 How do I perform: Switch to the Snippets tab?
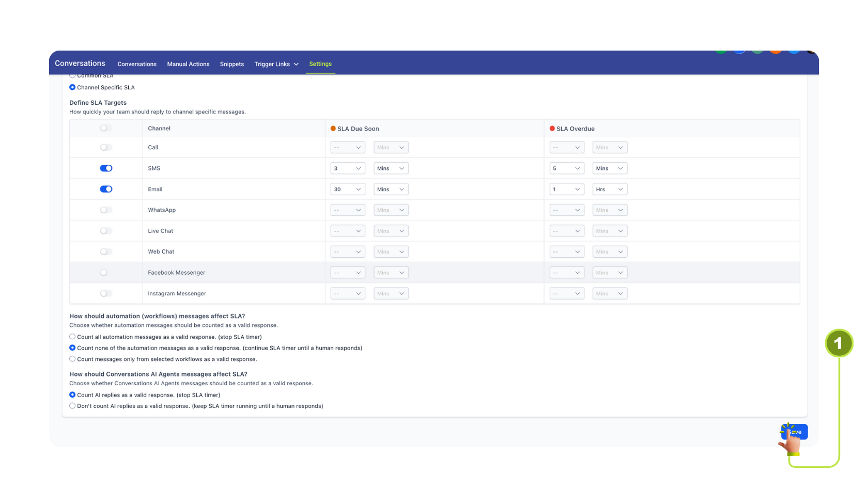(231, 64)
